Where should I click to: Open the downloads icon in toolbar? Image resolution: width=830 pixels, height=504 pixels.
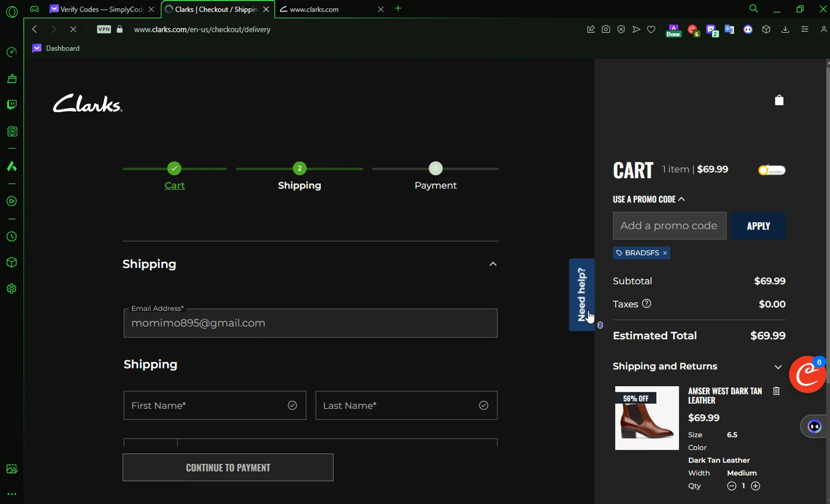(x=785, y=29)
